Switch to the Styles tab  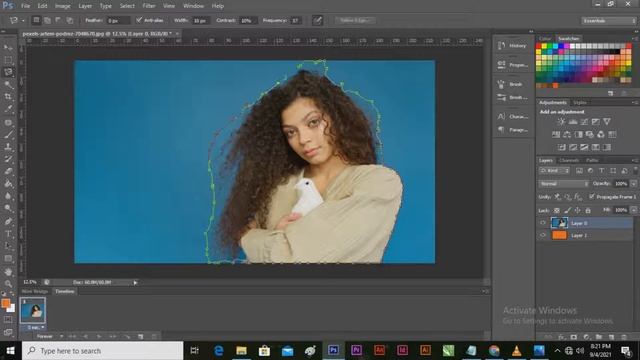click(x=580, y=102)
